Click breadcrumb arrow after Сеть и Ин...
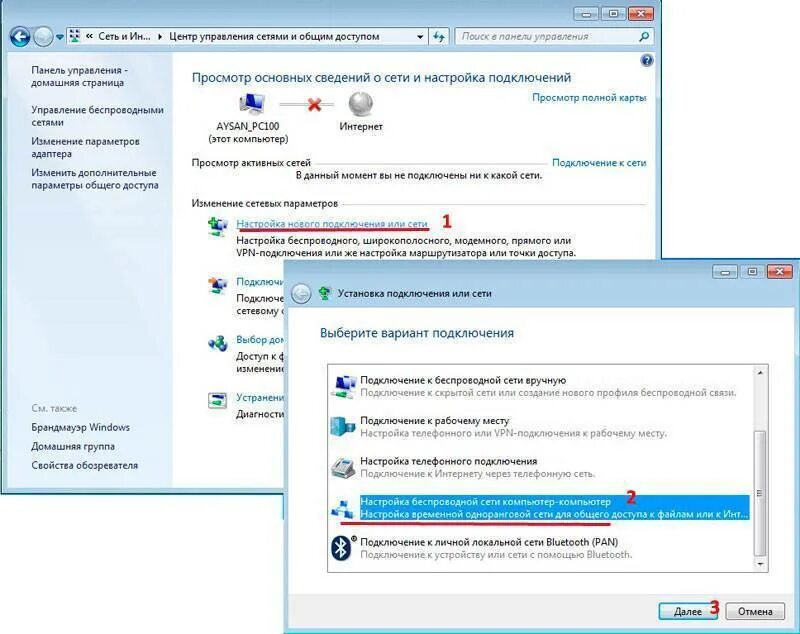 click(160, 37)
